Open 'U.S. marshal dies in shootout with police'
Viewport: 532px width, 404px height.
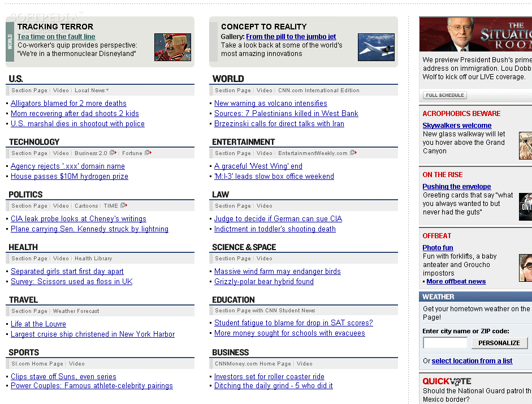pos(77,123)
